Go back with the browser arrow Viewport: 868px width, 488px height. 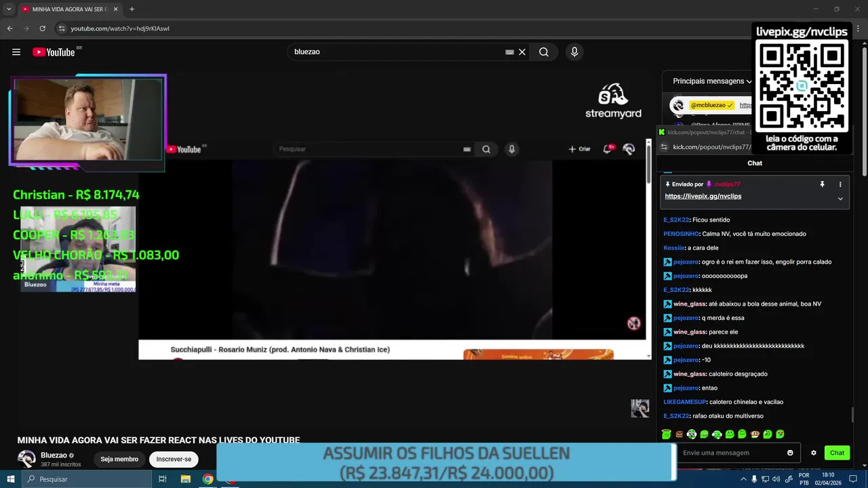point(9,28)
